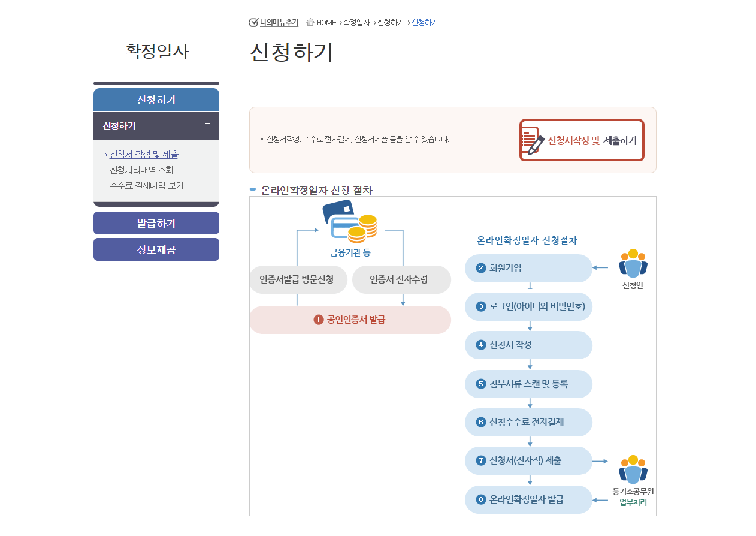The height and width of the screenshot is (536, 756).
Task: Click the first 신청하기 breadcrumb link
Action: point(391,23)
